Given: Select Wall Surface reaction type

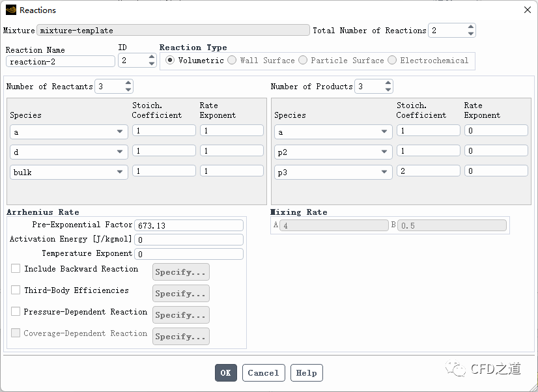Looking at the screenshot, I should (232, 61).
